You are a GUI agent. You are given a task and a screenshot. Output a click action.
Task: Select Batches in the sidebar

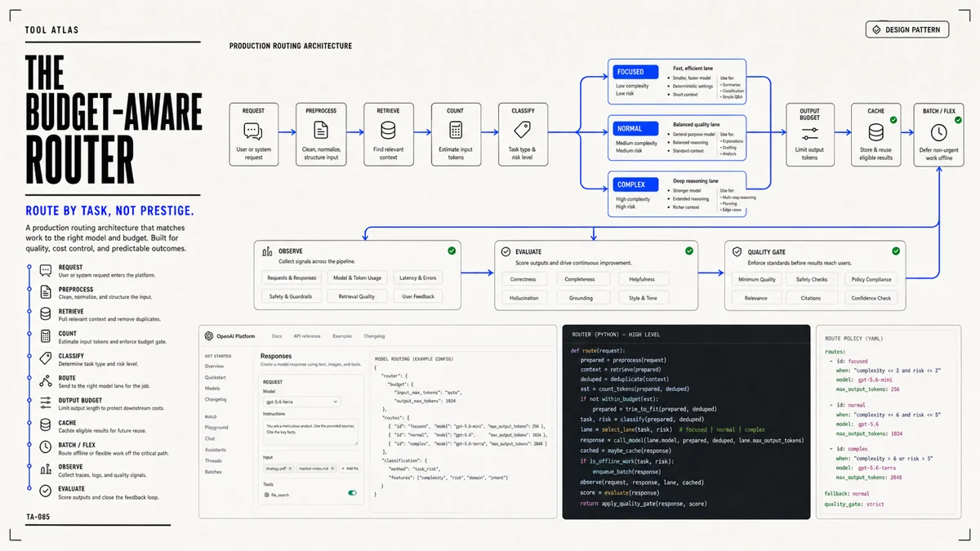[213, 472]
